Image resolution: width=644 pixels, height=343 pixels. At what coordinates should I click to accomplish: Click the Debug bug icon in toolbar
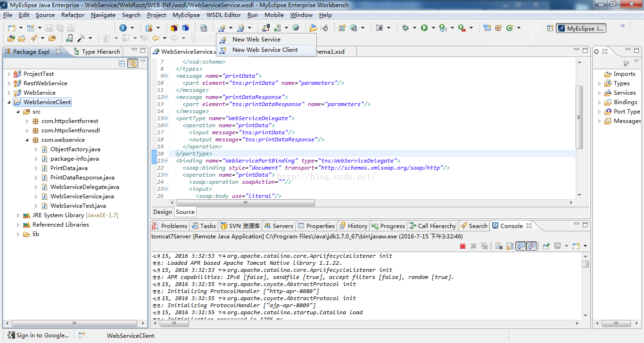(x=405, y=28)
